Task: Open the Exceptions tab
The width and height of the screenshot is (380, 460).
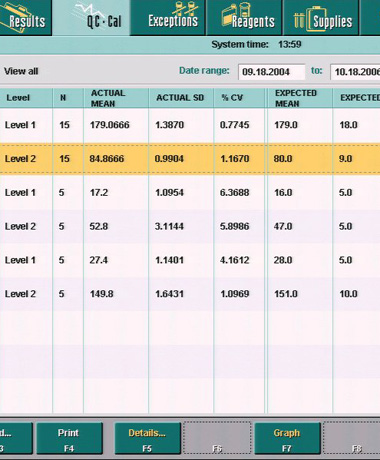Action: [x=168, y=17]
